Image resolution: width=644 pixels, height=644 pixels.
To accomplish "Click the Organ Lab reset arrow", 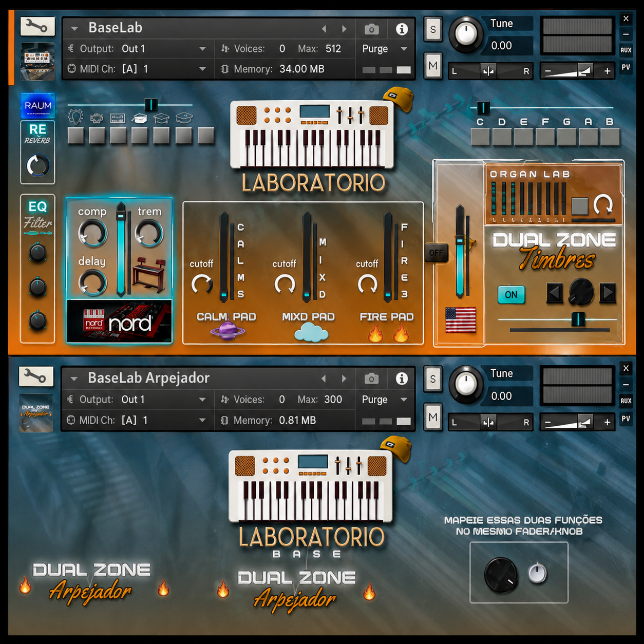I will [x=603, y=205].
